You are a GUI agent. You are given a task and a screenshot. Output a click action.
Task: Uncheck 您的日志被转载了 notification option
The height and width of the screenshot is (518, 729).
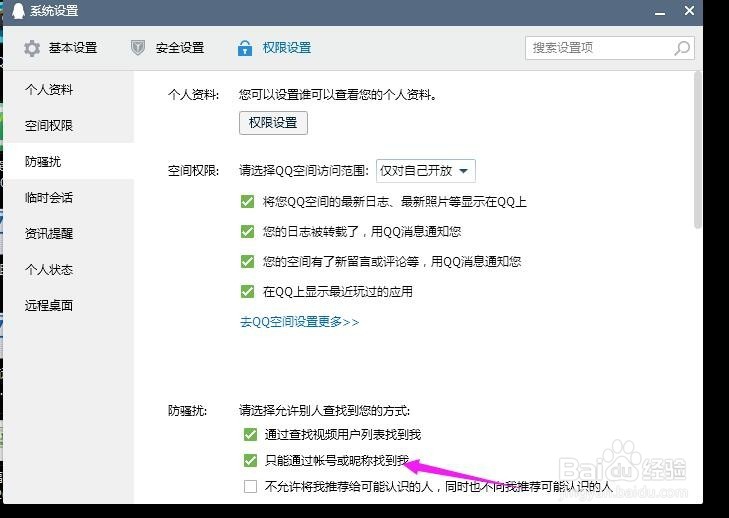click(x=247, y=231)
